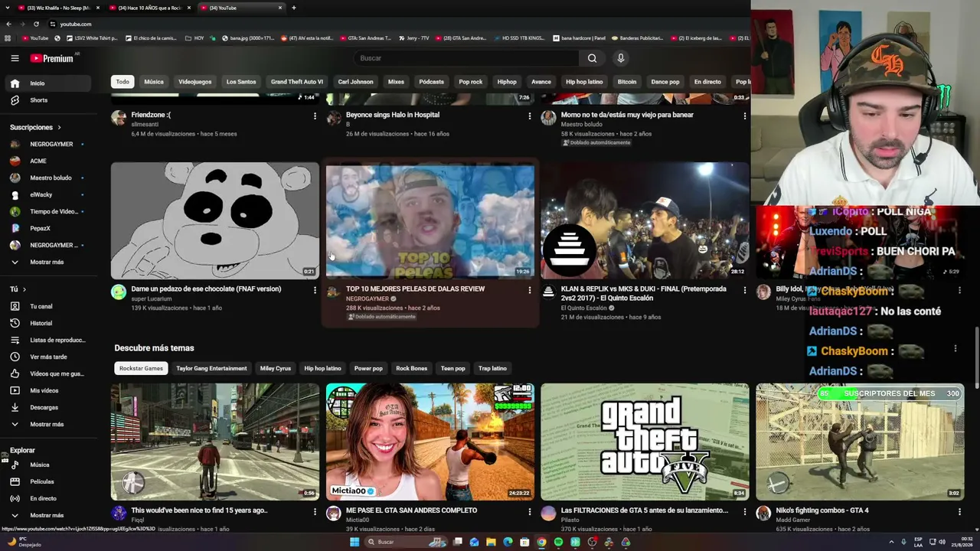Viewport: 980px width, 551px height.
Task: Open more actions for Friendzone :( video
Action: (315, 116)
